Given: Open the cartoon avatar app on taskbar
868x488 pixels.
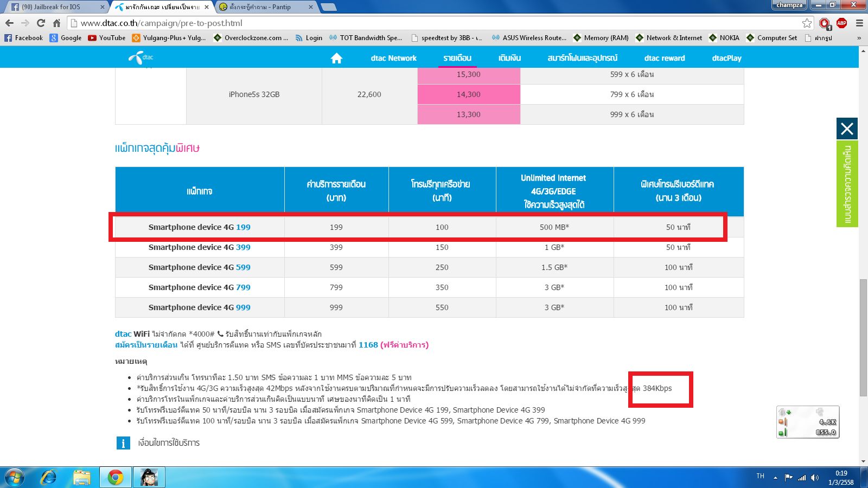Looking at the screenshot, I should pos(149,477).
